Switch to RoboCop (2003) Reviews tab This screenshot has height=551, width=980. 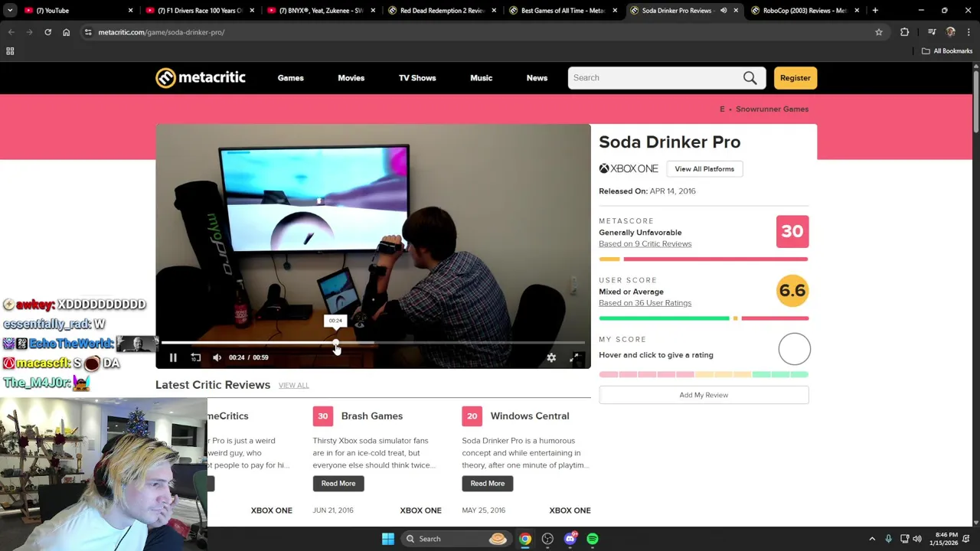[x=804, y=11]
